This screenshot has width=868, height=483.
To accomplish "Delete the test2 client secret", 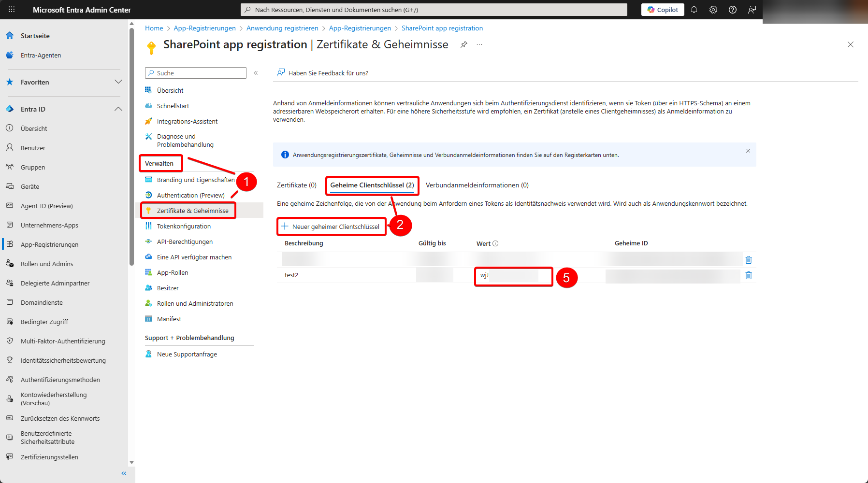I will coord(749,275).
